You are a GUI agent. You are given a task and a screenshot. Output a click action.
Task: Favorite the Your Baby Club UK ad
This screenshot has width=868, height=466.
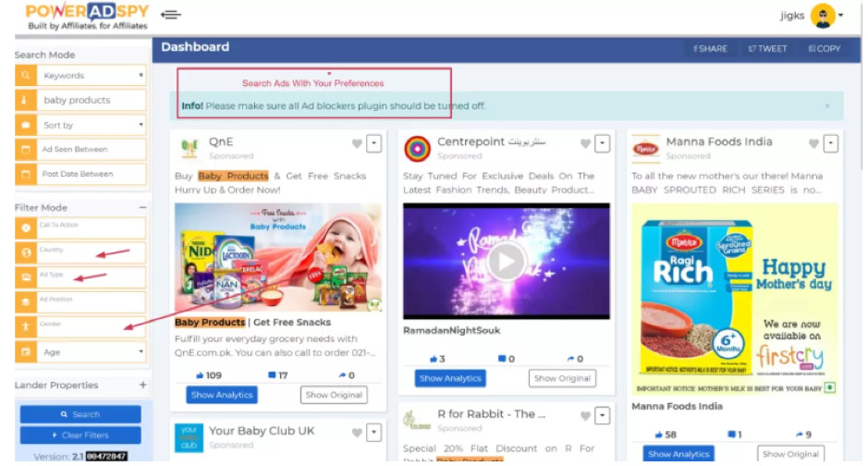point(357,433)
